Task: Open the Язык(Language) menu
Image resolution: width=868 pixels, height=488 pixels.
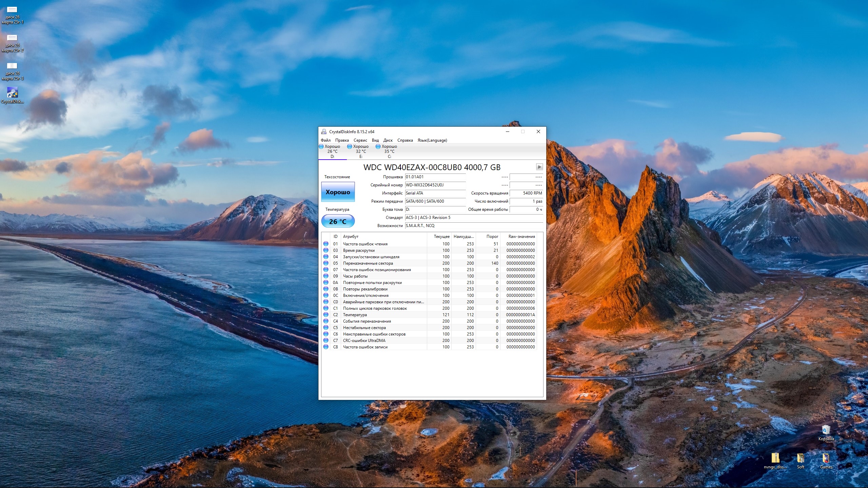Action: pos(432,140)
